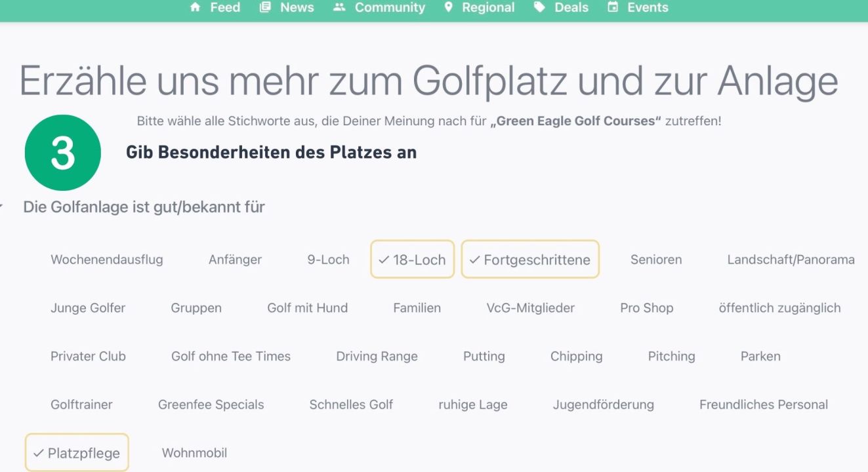The width and height of the screenshot is (868, 472).
Task: Select the Driving Range keyword
Action: click(377, 357)
